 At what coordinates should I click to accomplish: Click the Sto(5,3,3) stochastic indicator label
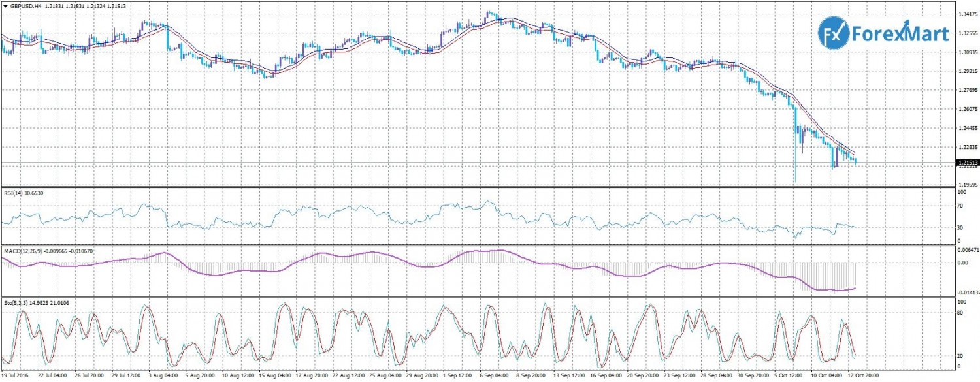pyautogui.click(x=14, y=303)
